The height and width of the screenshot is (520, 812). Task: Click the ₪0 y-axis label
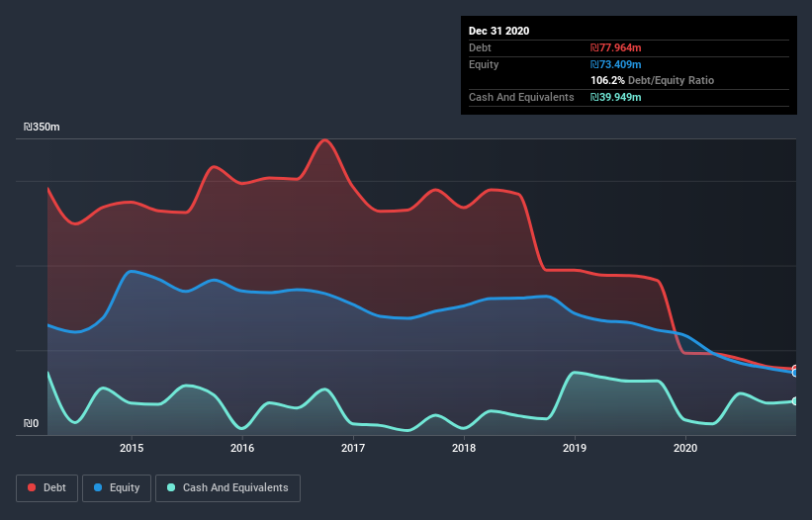click(x=31, y=423)
